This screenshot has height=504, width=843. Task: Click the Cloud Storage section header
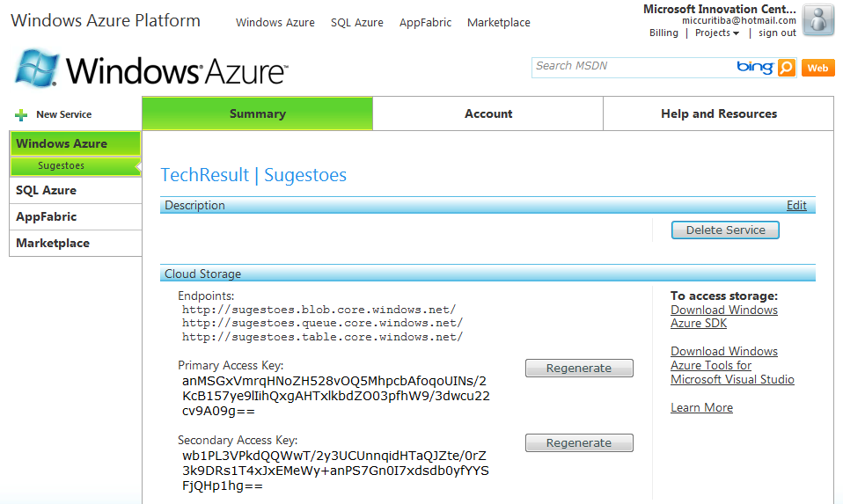point(487,274)
